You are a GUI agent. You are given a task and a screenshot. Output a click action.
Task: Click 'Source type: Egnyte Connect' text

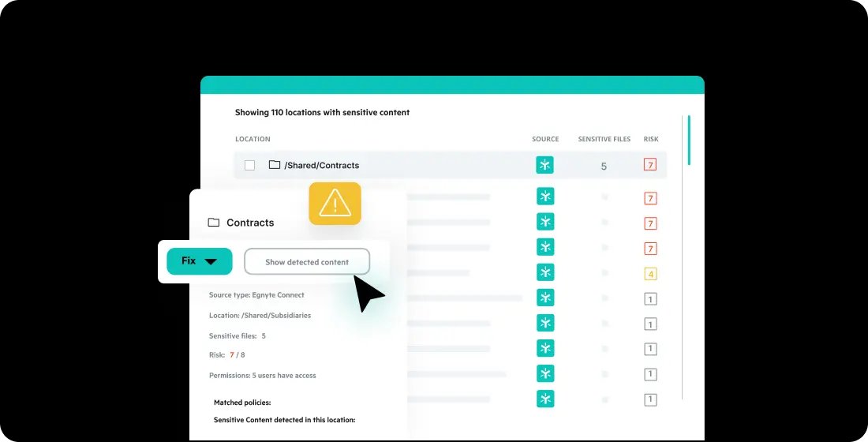tap(256, 294)
